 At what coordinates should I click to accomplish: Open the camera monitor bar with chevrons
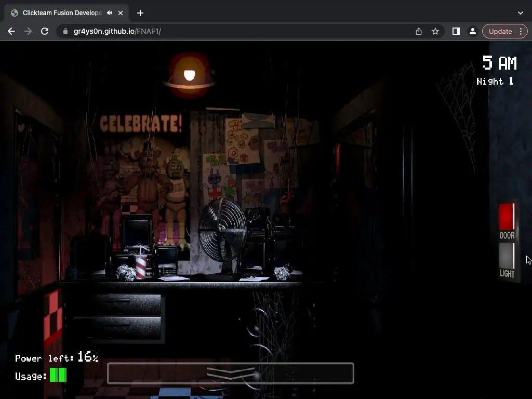[230, 373]
